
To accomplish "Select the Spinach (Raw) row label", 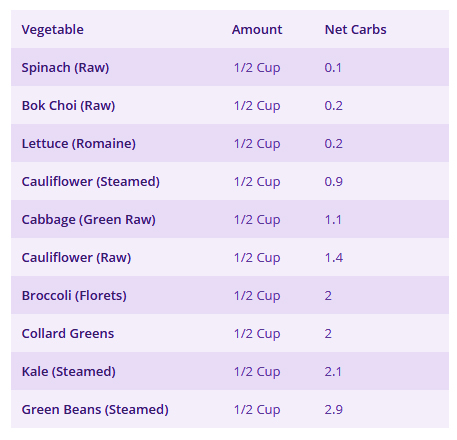I will point(65,68).
